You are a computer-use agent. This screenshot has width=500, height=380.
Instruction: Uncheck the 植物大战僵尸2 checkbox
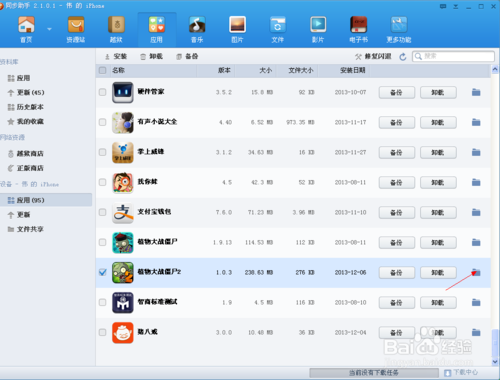(103, 272)
